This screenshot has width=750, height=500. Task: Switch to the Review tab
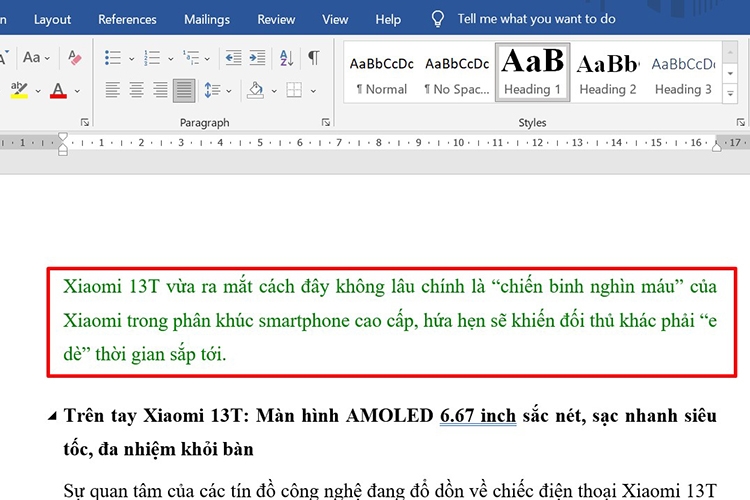pos(276,20)
